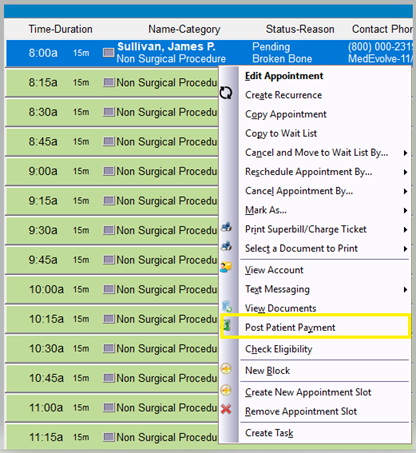The image size is (416, 453).
Task: Click the category box on the 8:15a slot
Action: click(109, 82)
